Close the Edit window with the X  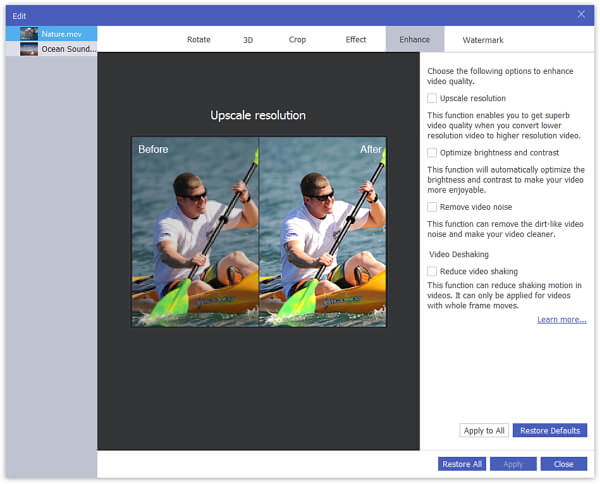pyautogui.click(x=581, y=14)
